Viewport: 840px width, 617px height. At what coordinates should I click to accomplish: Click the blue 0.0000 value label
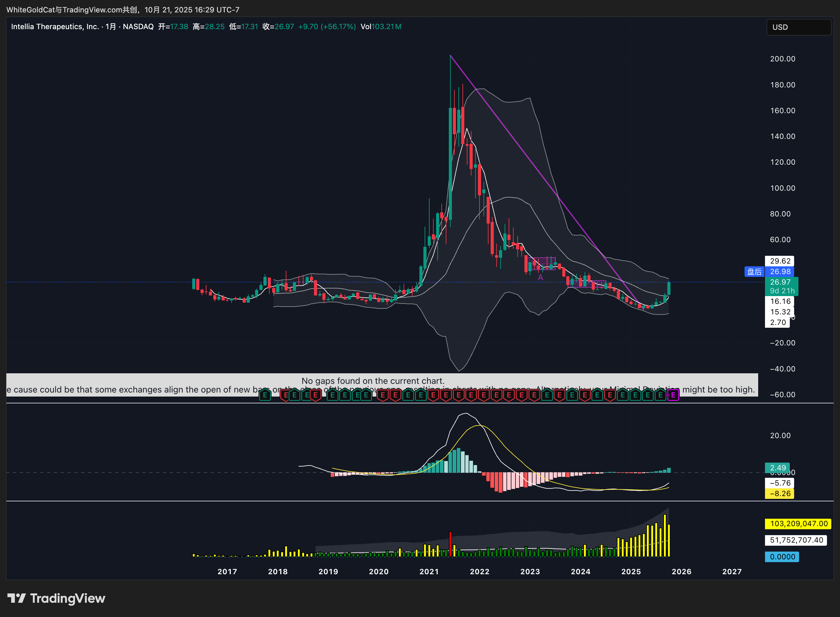(782, 557)
